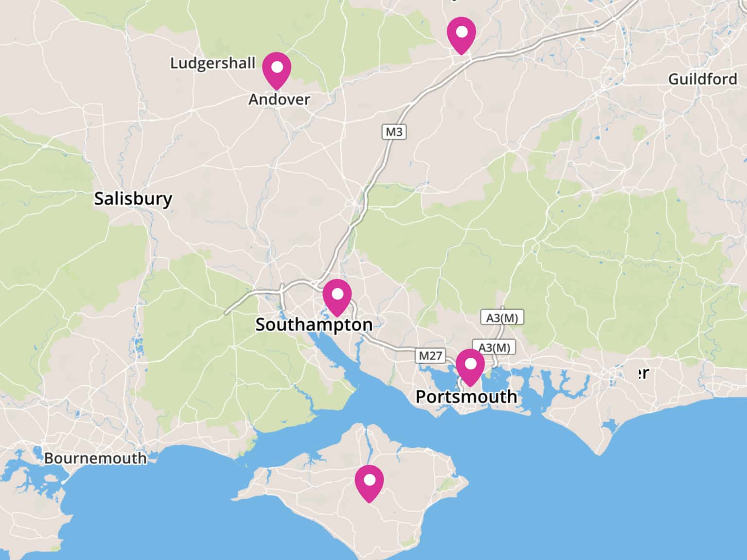
Task: Click the Southampton city label
Action: 314,325
